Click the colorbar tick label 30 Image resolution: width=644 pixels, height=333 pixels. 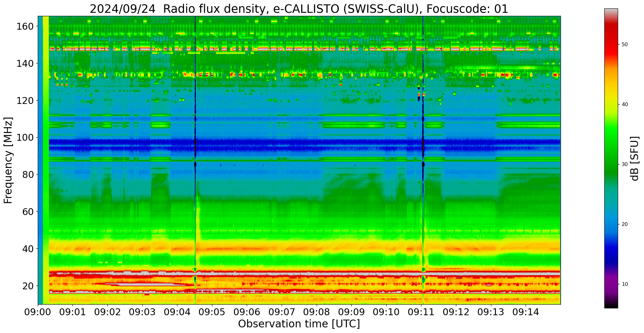tap(624, 164)
